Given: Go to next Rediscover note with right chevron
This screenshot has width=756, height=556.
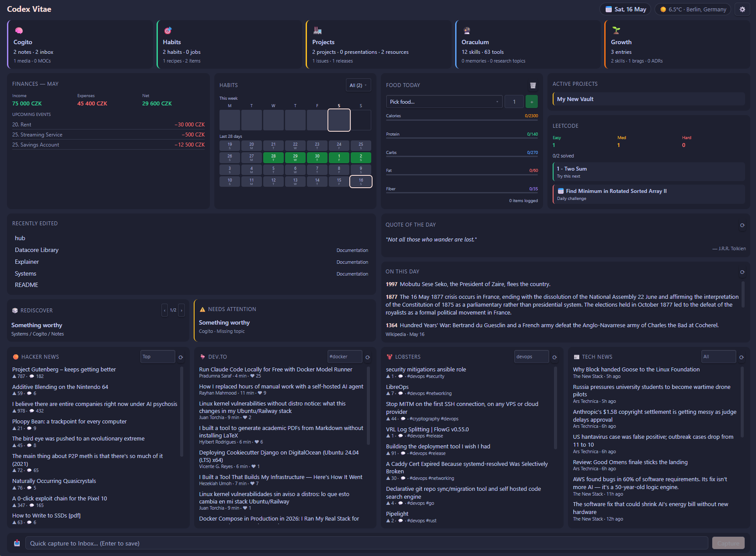Looking at the screenshot, I should [x=181, y=310].
